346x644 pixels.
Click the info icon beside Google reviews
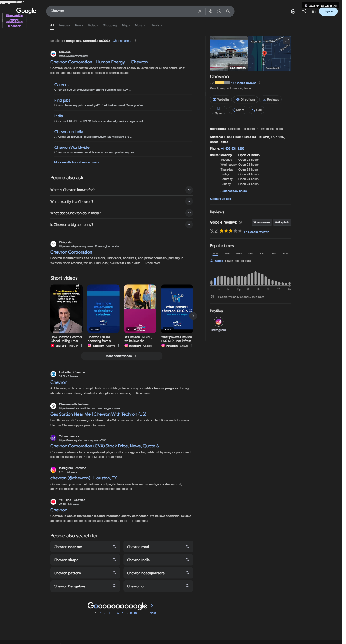point(240,222)
